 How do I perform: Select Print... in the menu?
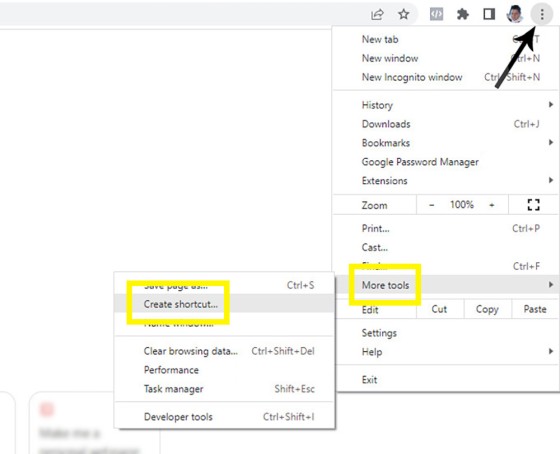point(445,228)
